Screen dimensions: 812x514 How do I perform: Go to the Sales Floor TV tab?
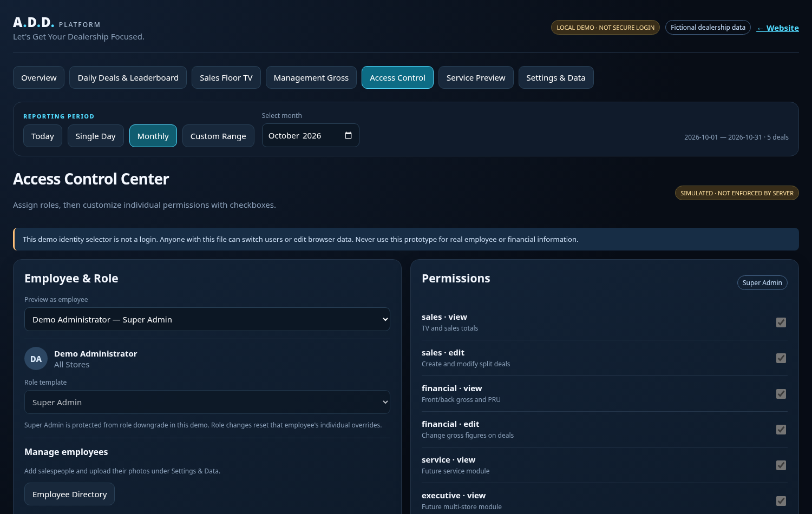pyautogui.click(x=226, y=77)
